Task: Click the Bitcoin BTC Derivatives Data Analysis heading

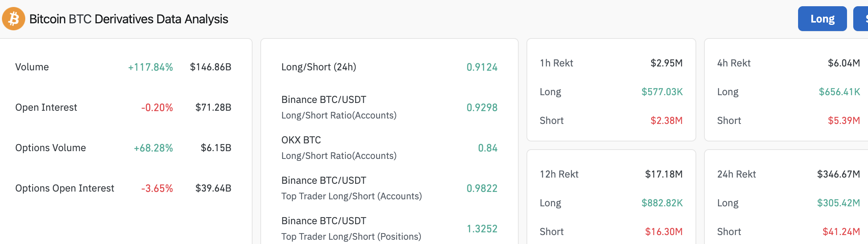Action: coord(129,19)
